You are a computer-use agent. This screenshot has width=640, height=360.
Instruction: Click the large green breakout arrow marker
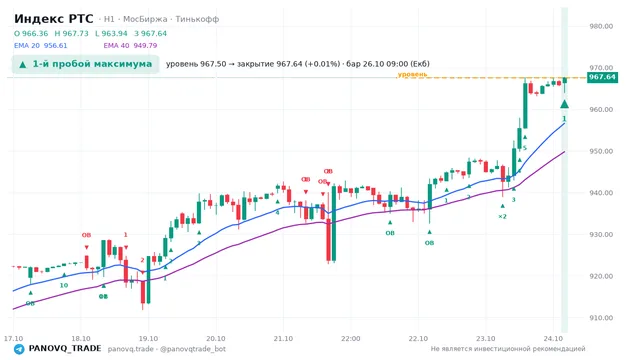(564, 104)
